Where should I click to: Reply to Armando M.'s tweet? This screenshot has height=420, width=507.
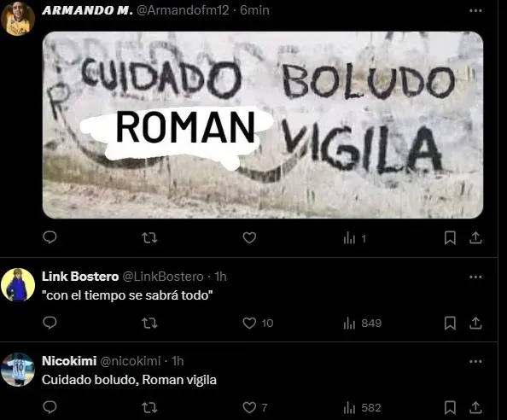(x=50, y=237)
